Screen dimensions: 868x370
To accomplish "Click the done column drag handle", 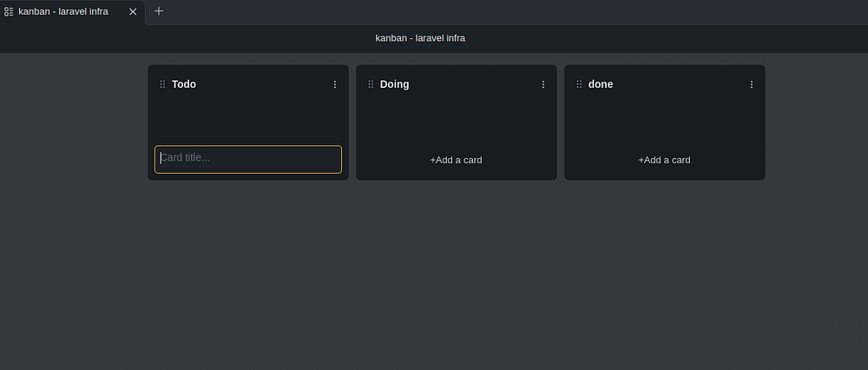I will coord(579,84).
